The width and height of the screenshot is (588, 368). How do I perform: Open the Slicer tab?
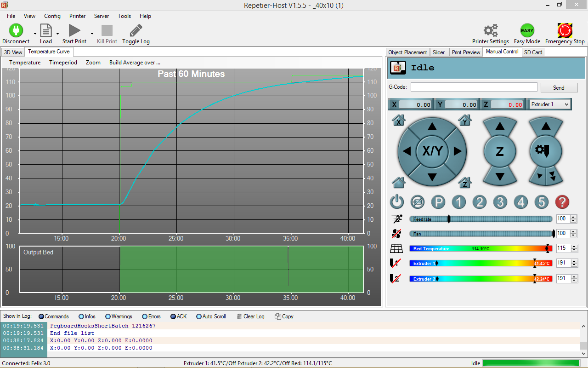439,52
